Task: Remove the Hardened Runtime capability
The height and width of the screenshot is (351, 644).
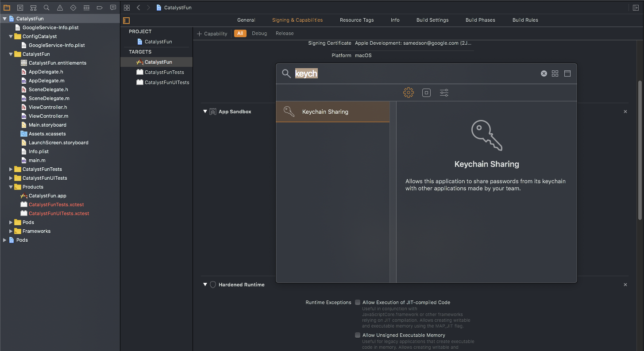Action: (x=625, y=285)
